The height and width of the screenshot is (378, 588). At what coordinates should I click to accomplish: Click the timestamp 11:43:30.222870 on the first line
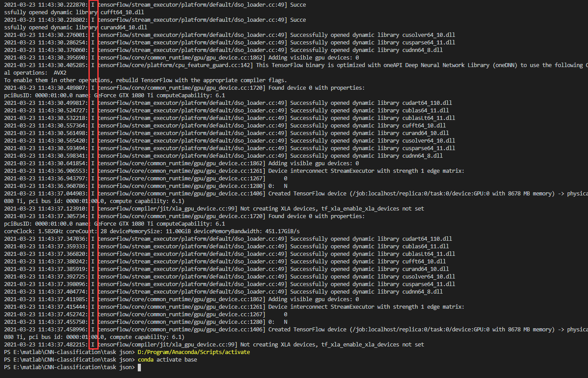[x=64, y=5]
